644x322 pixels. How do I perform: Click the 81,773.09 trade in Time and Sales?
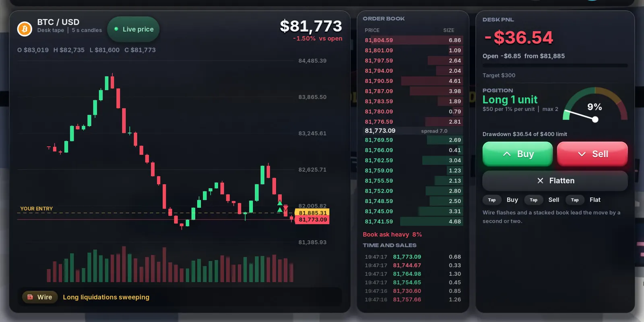point(413,257)
